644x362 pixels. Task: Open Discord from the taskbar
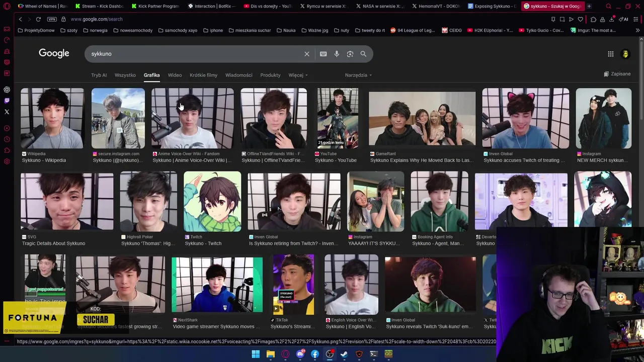point(300,354)
